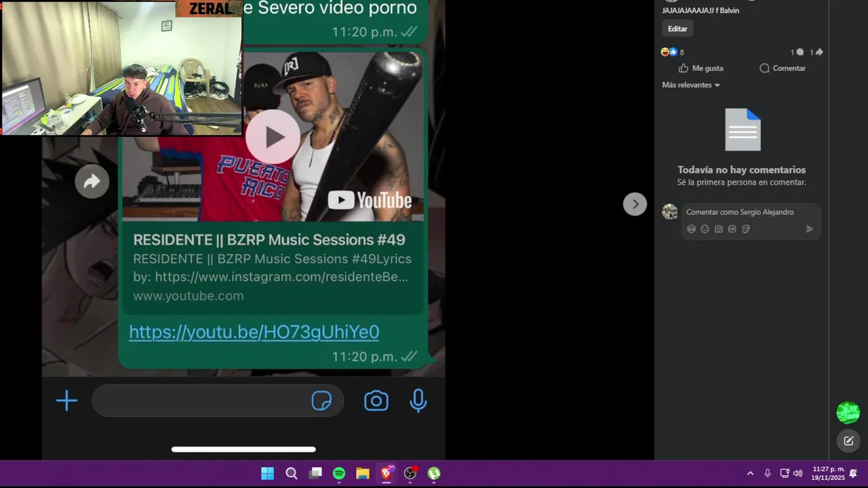Open the https://youtu.be/HO73gUhiYe0 link
Screen dimensions: 868x488
click(254, 331)
